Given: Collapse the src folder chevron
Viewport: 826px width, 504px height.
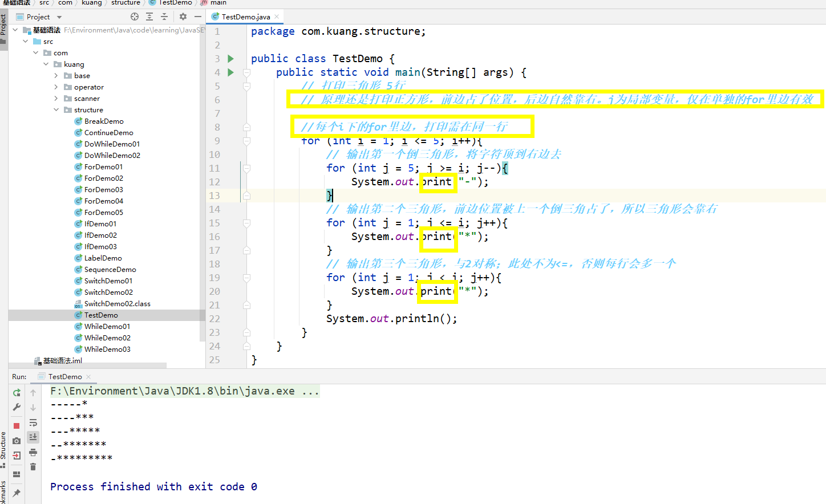Looking at the screenshot, I should tap(26, 41).
